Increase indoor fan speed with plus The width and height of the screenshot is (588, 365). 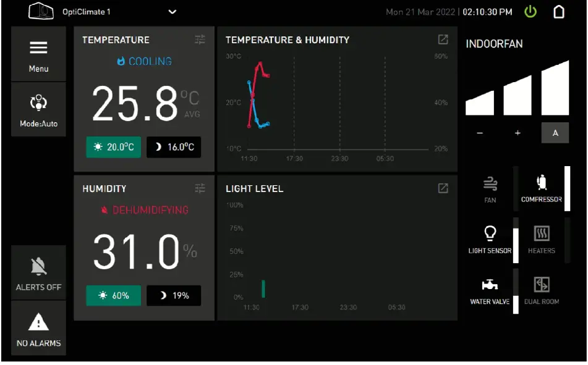click(x=518, y=133)
